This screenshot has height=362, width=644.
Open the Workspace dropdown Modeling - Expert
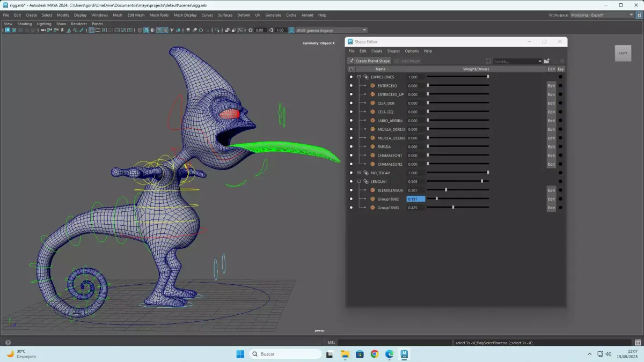(x=602, y=15)
